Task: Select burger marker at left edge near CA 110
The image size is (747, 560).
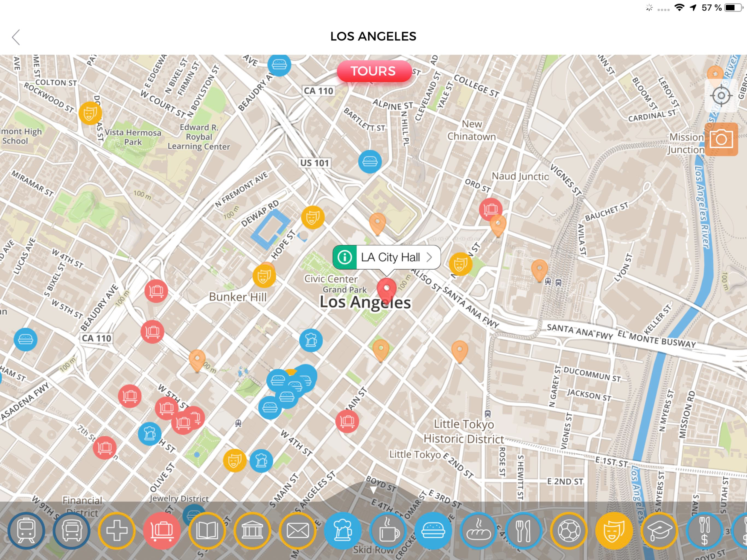Action: pos(26,339)
